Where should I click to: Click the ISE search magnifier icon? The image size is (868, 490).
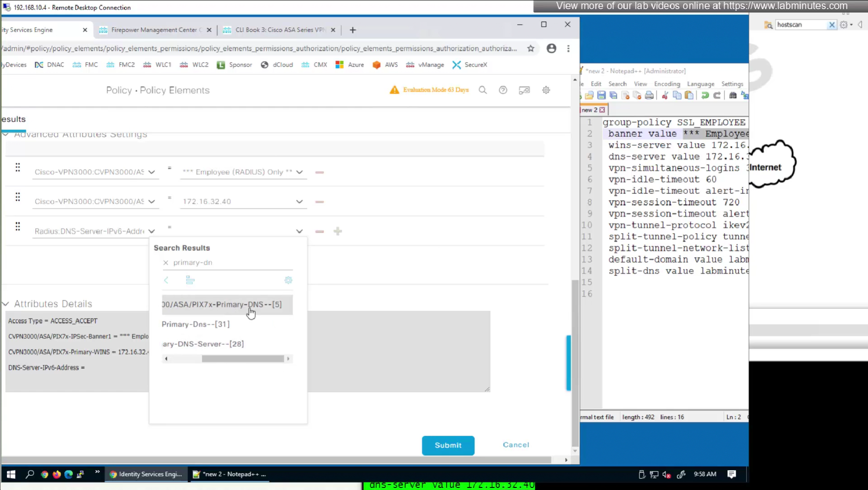[483, 90]
